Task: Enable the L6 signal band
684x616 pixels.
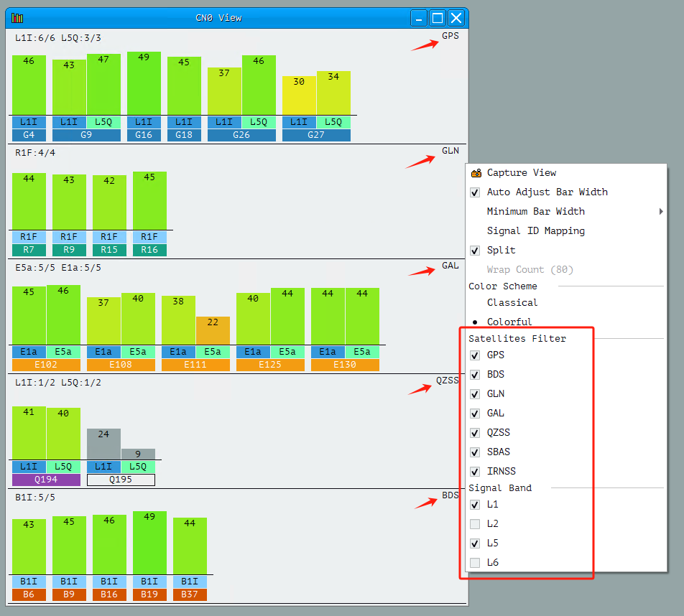Action: click(475, 563)
